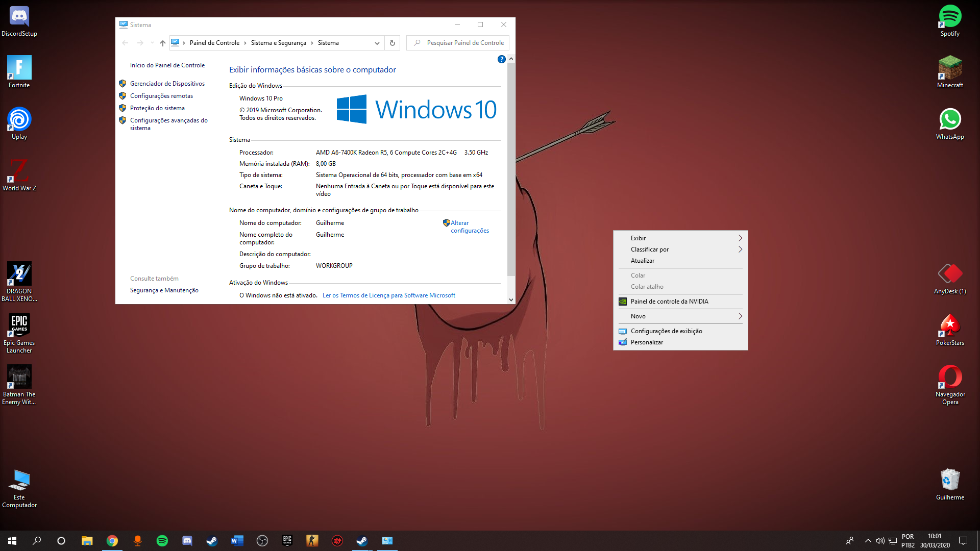Open recent locations dropdown arrow
The height and width of the screenshot is (551, 980).
point(152,43)
